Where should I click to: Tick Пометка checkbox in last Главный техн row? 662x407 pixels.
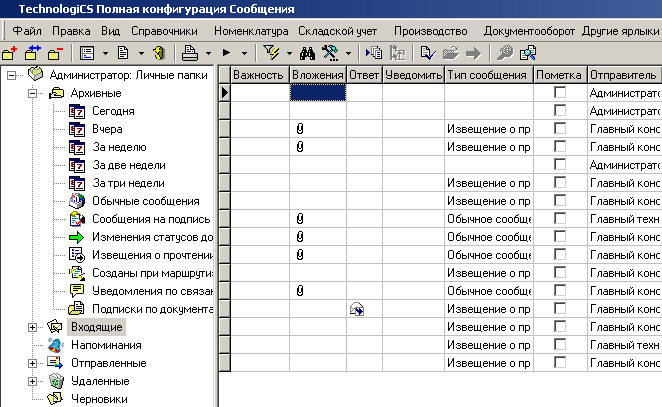point(560,345)
